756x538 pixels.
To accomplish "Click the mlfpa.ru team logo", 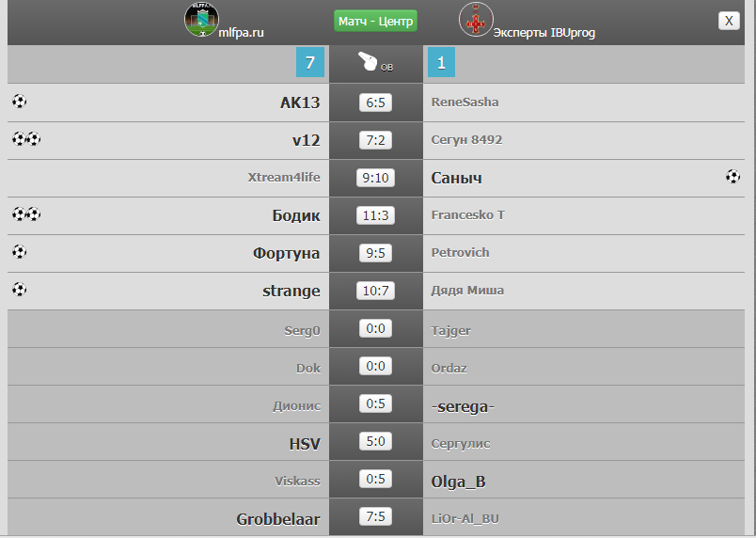I will (201, 20).
